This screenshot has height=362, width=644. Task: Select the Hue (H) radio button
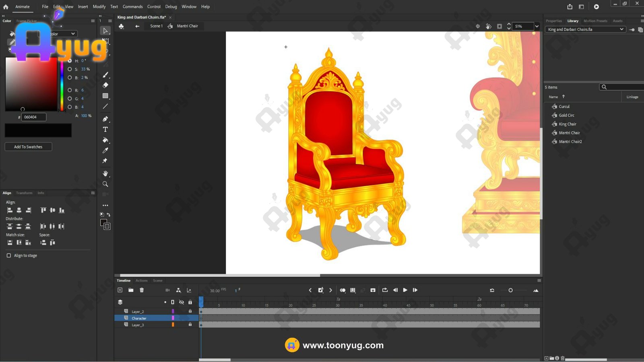(x=70, y=61)
